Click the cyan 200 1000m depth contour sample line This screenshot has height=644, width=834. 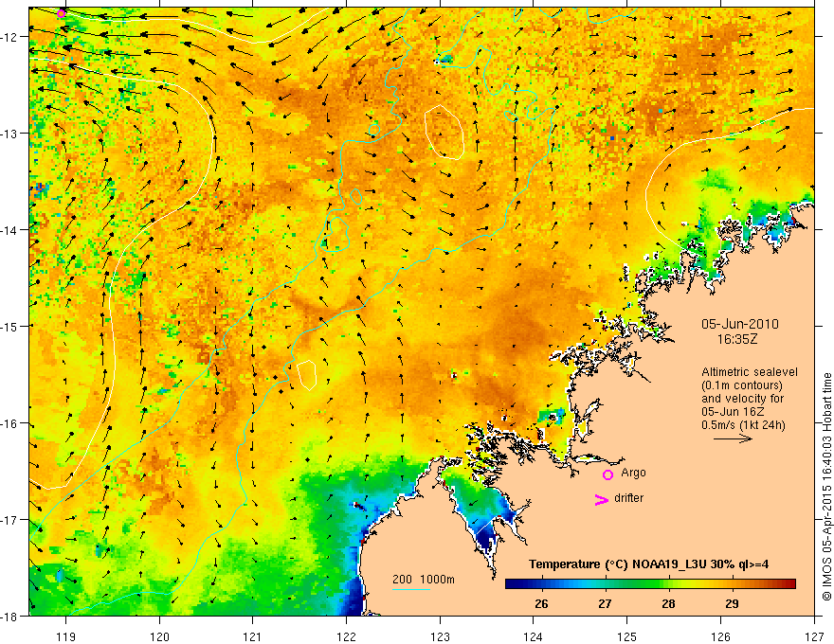click(411, 589)
